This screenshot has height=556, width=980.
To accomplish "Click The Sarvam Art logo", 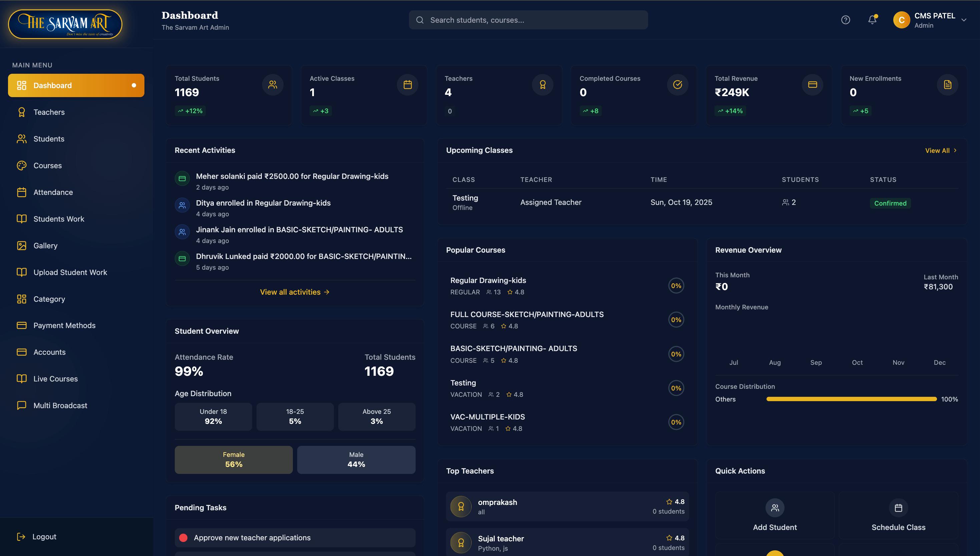I will coord(65,24).
